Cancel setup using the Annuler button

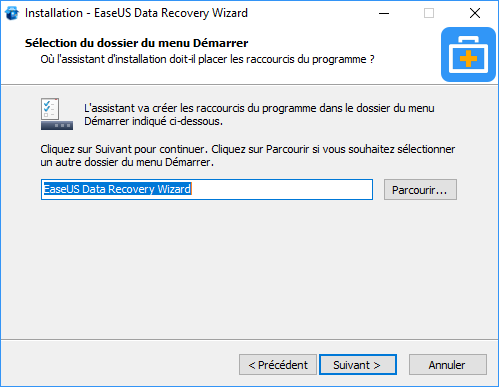click(x=448, y=365)
